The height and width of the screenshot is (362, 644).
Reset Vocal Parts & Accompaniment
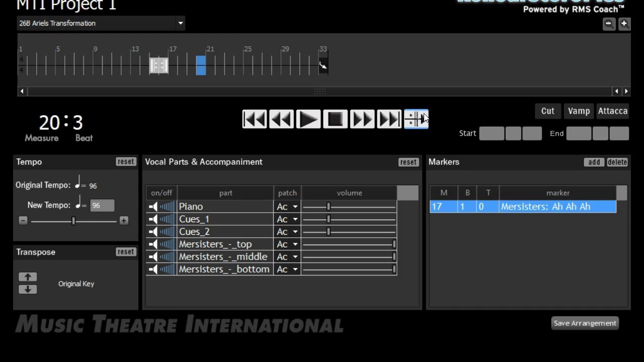[x=408, y=162]
